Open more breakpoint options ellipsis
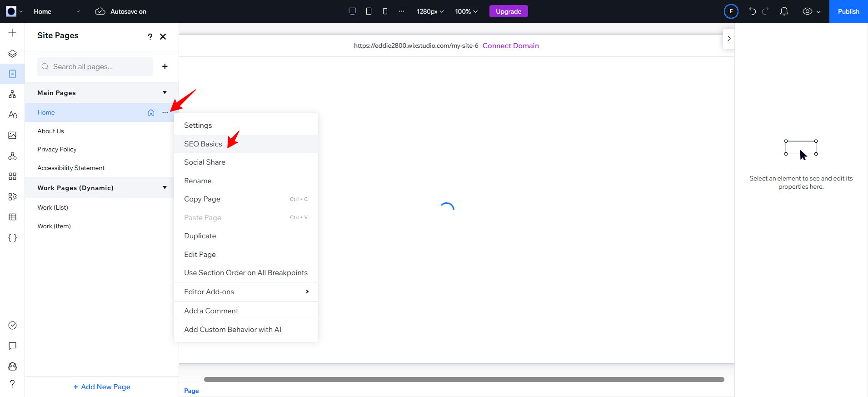The height and width of the screenshot is (397, 868). [x=401, y=11]
